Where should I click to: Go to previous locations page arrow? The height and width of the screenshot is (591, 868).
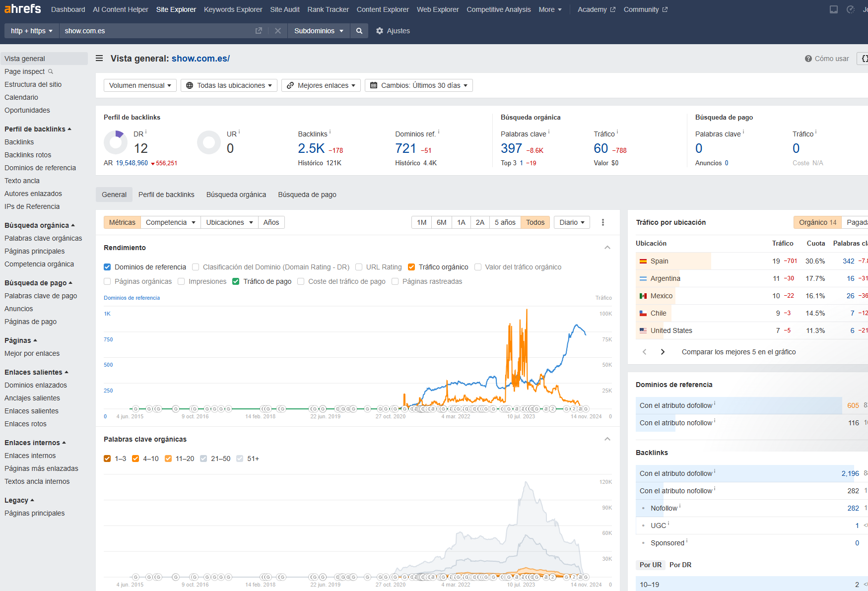click(644, 352)
